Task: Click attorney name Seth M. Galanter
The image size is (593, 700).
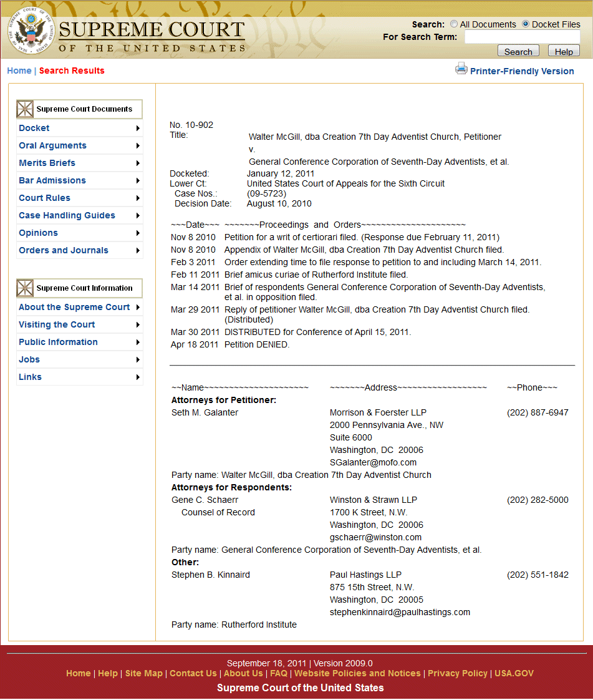Action: click(x=205, y=412)
